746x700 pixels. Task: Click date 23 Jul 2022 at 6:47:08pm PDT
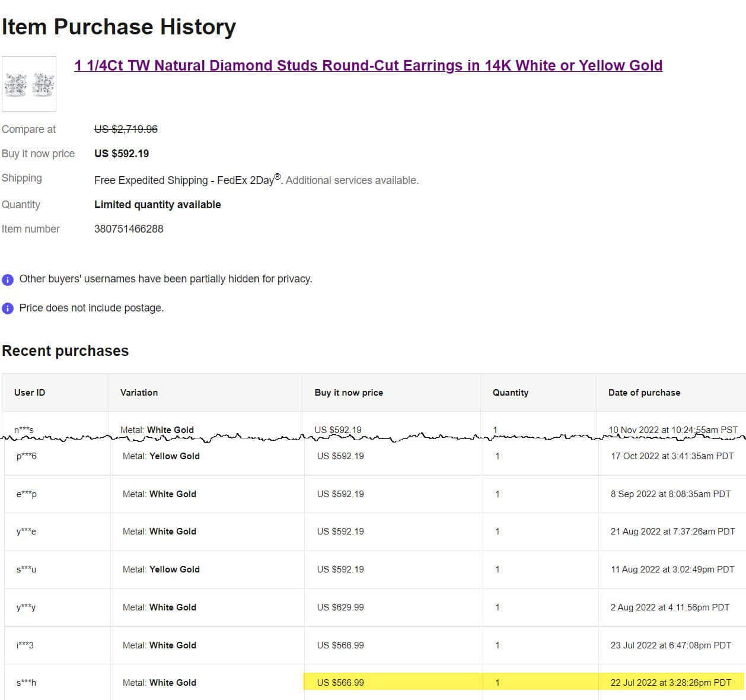click(x=671, y=645)
